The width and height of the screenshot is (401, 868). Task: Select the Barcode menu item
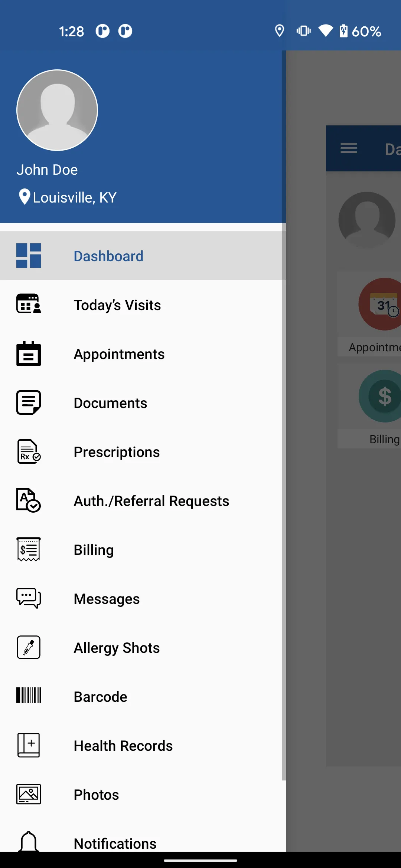click(143, 697)
